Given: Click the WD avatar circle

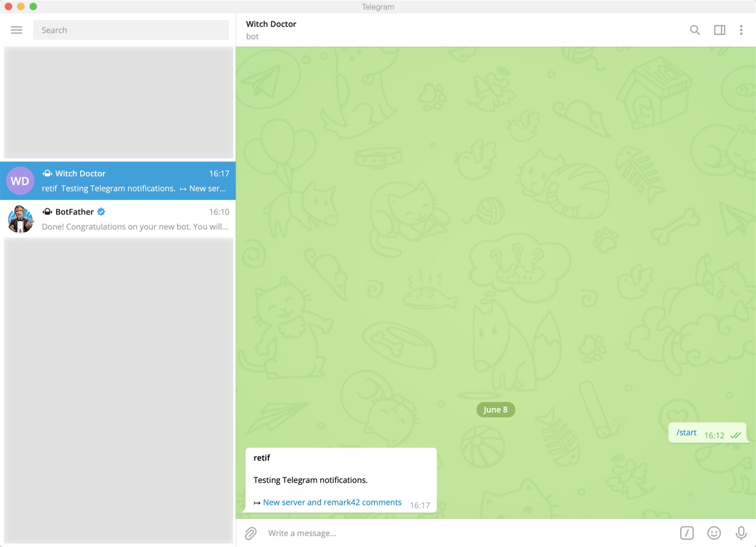Looking at the screenshot, I should 20,181.
